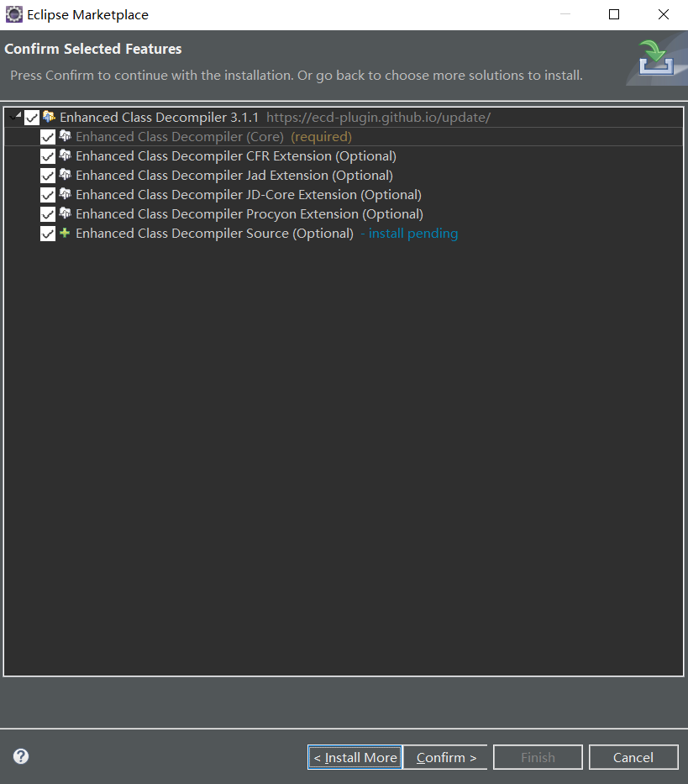Go back with the Install More button
This screenshot has height=784, width=688.
[x=355, y=757]
